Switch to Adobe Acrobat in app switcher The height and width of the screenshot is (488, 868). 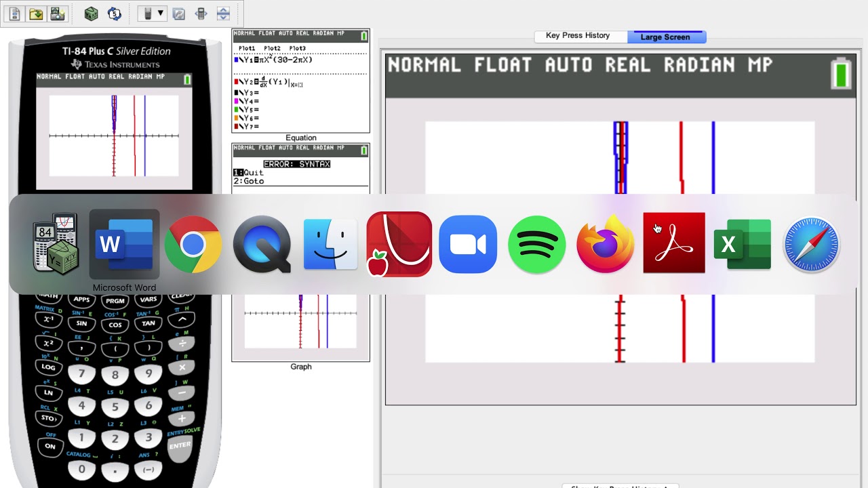tap(674, 243)
